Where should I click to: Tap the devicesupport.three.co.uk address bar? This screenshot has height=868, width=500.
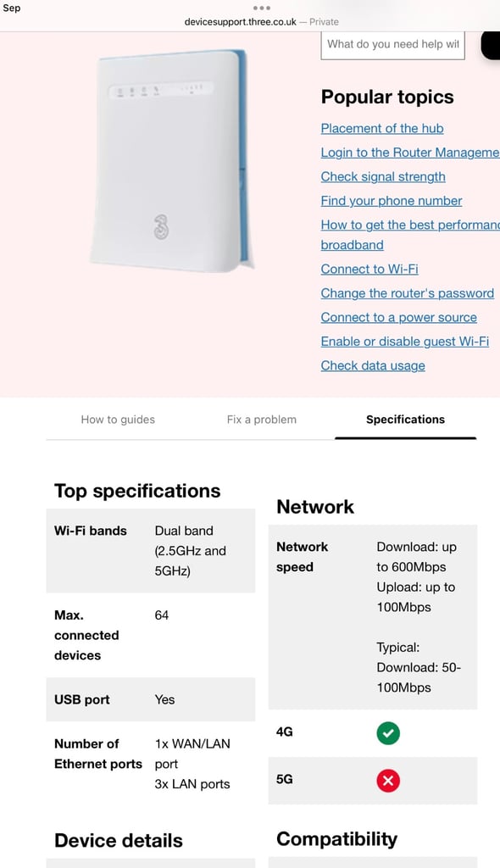click(x=250, y=21)
